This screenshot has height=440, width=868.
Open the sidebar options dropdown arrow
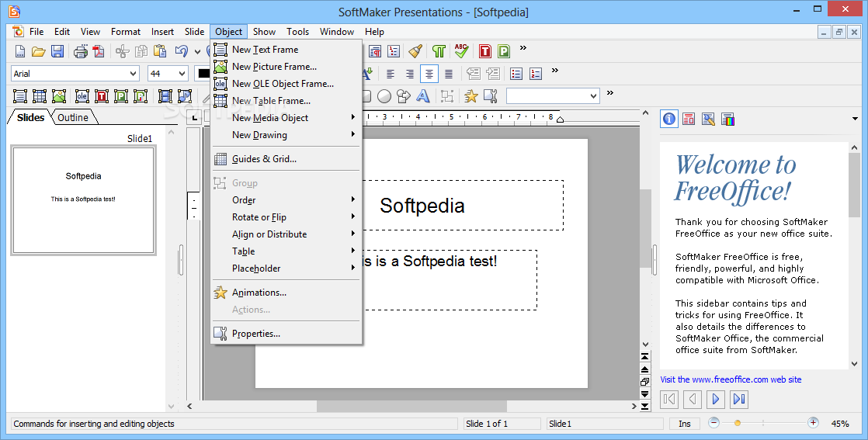(x=856, y=119)
